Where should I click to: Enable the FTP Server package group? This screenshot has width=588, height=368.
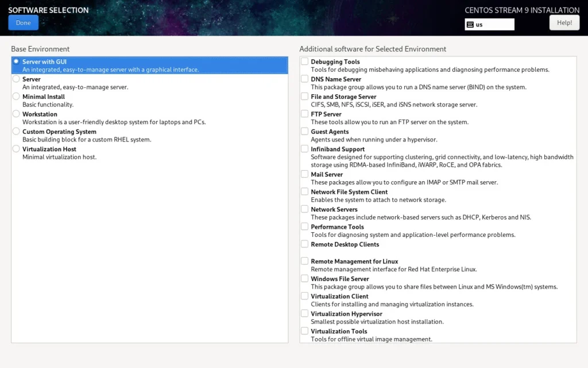point(305,114)
